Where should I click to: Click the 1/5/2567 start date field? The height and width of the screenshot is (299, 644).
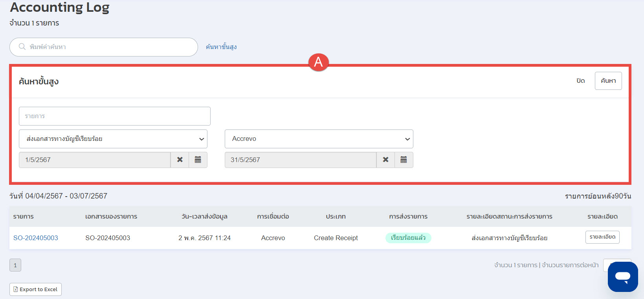[x=95, y=160]
